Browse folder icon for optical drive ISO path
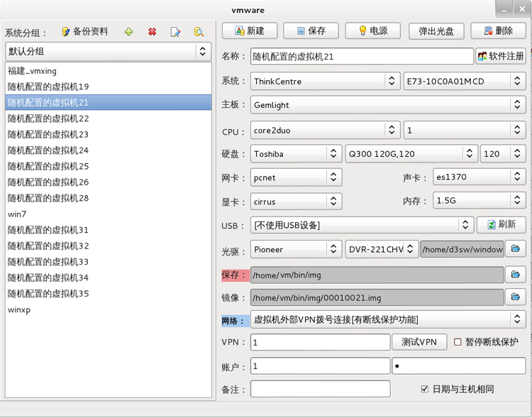The width and height of the screenshot is (532, 418). pos(516,249)
